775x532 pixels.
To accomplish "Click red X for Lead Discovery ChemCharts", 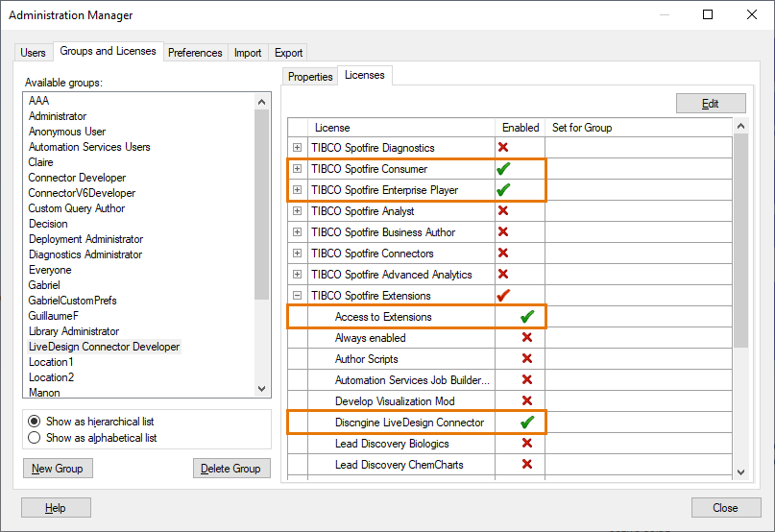I will coord(527,464).
